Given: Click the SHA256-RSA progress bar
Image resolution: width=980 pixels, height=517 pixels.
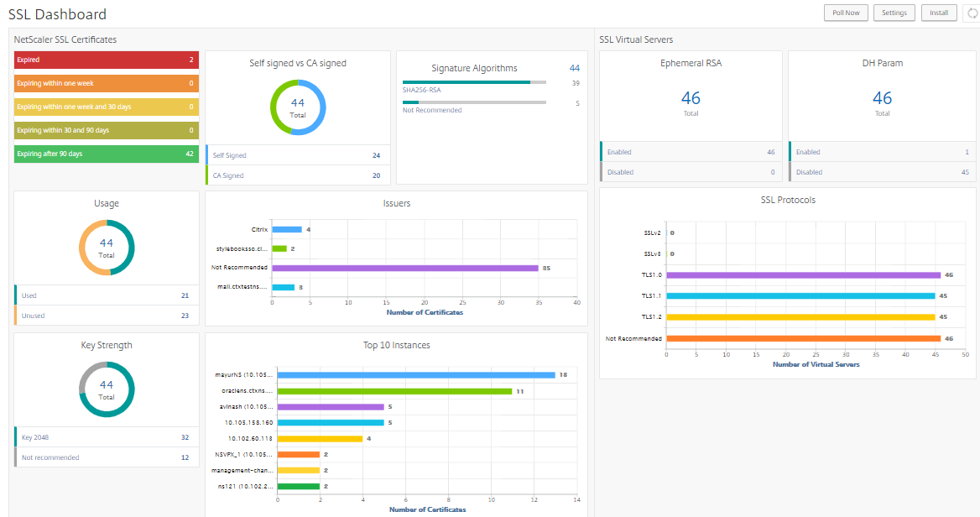Looking at the screenshot, I should click(474, 82).
